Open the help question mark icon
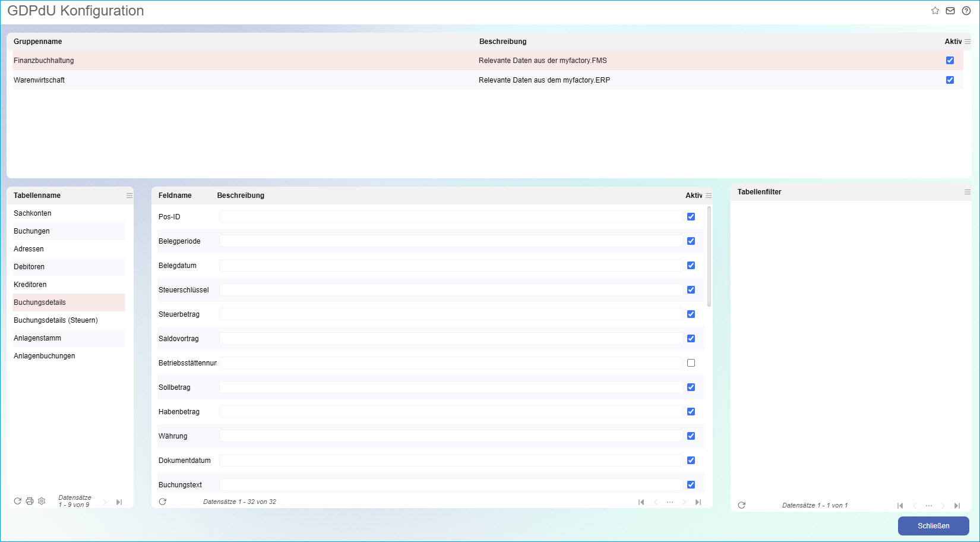The width and height of the screenshot is (980, 542). tap(966, 11)
